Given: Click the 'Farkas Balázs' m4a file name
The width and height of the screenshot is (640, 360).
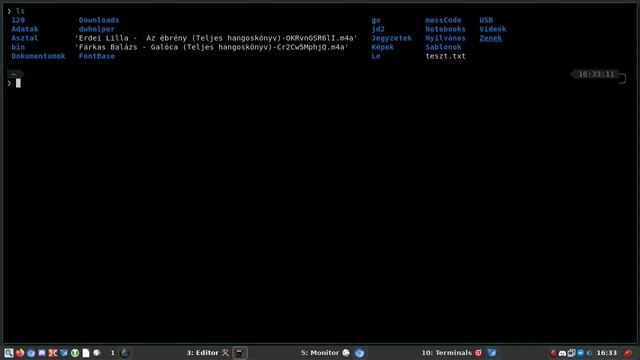Looking at the screenshot, I should [211, 47].
